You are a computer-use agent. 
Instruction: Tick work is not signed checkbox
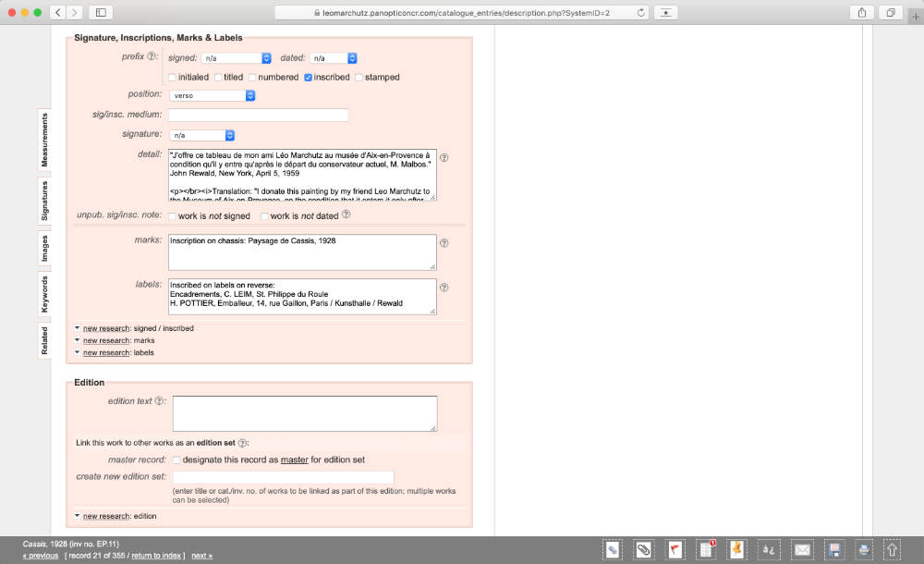click(172, 216)
